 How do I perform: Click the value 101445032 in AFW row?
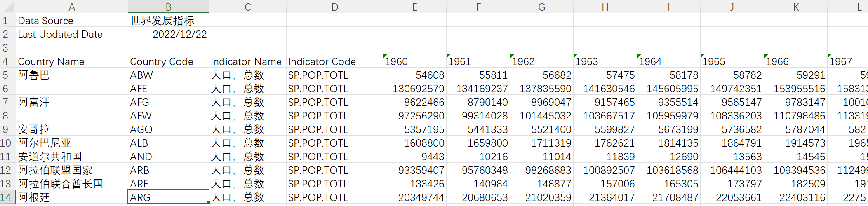pos(541,116)
